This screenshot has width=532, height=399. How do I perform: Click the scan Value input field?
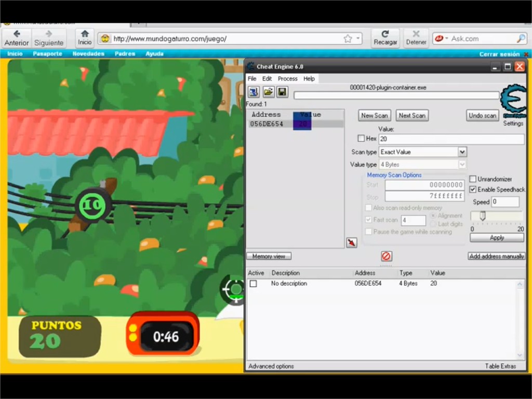451,139
